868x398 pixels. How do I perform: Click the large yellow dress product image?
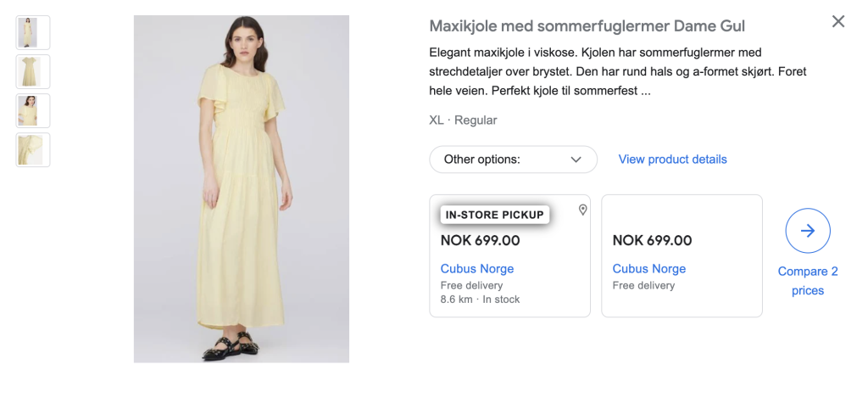(241, 188)
